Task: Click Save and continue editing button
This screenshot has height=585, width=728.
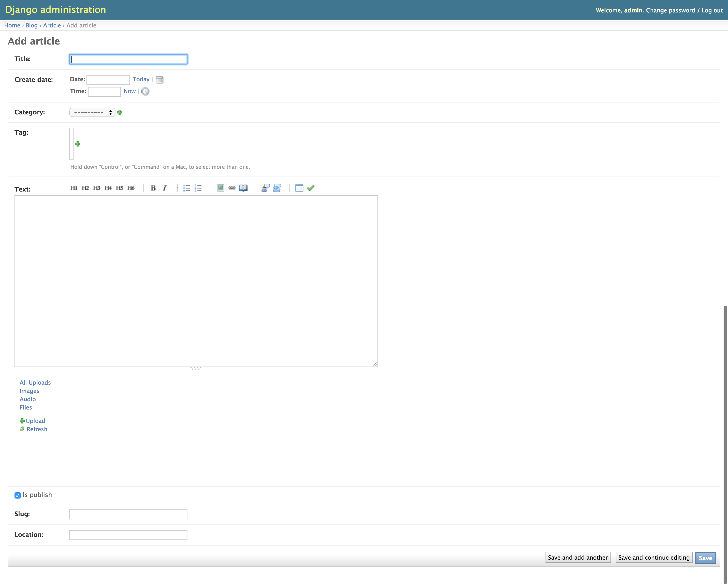Action: [x=653, y=558]
